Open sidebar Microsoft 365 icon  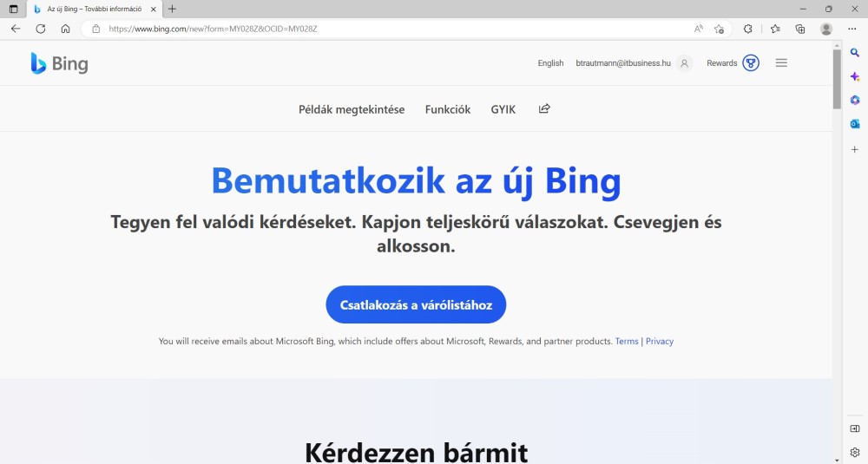point(855,100)
